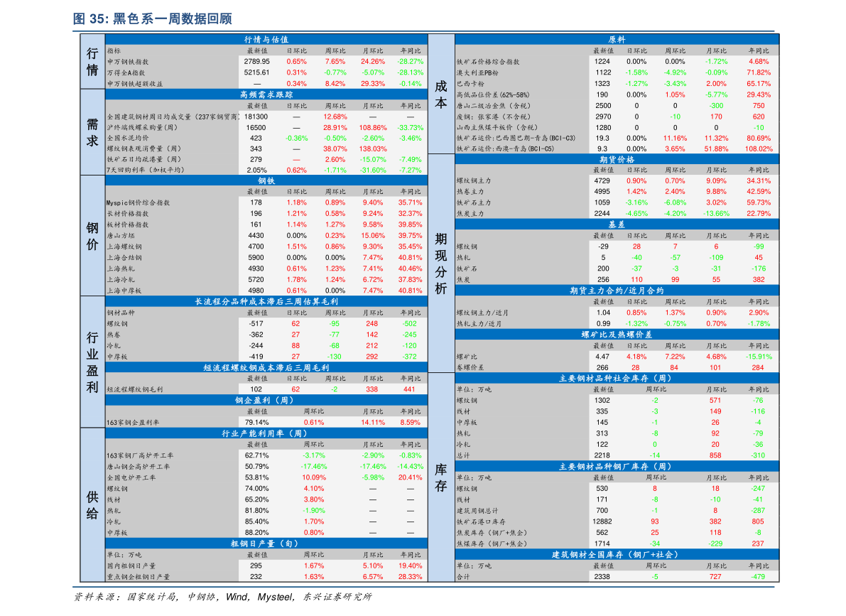Select the 期货主力合约/近月合约 header
The width and height of the screenshot is (846, 616).
click(x=617, y=291)
